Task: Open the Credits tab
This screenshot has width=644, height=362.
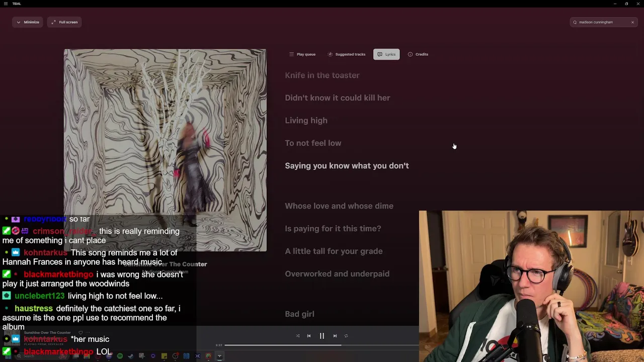Action: 418,54
